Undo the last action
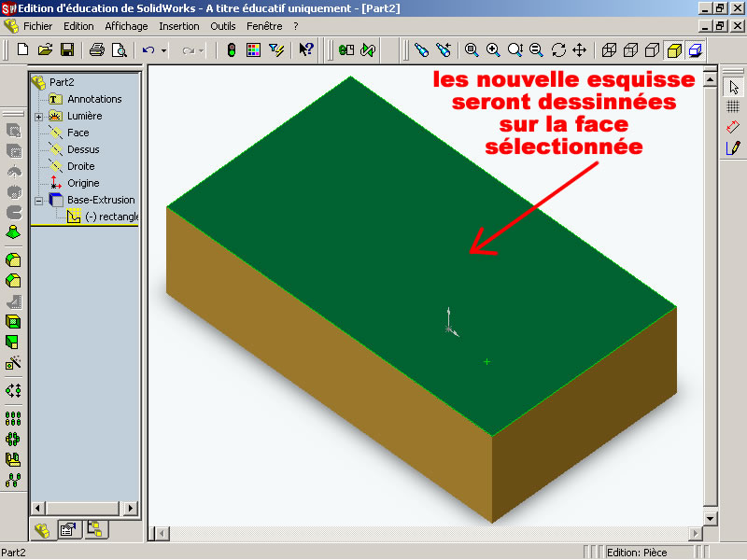Viewport: 747px width, 560px height. pos(148,49)
